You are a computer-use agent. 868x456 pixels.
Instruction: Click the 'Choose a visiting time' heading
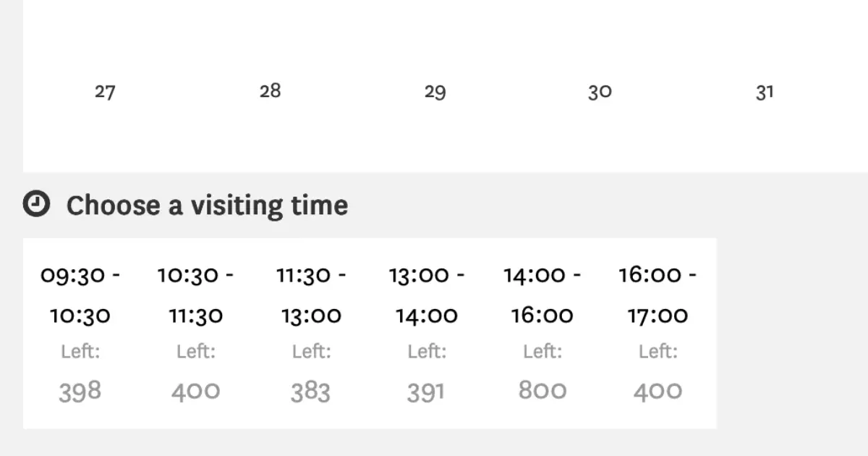tap(207, 205)
